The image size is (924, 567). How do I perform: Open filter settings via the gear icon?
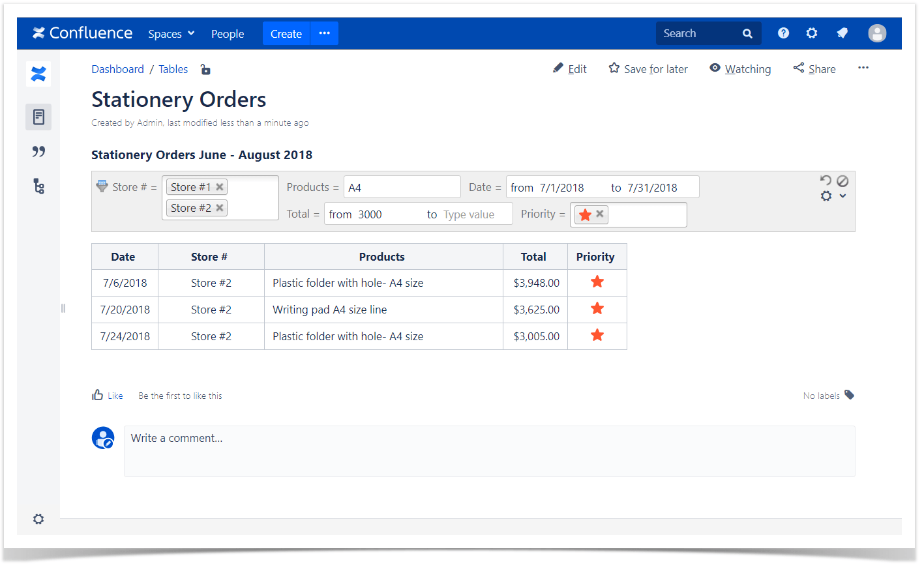coord(826,196)
